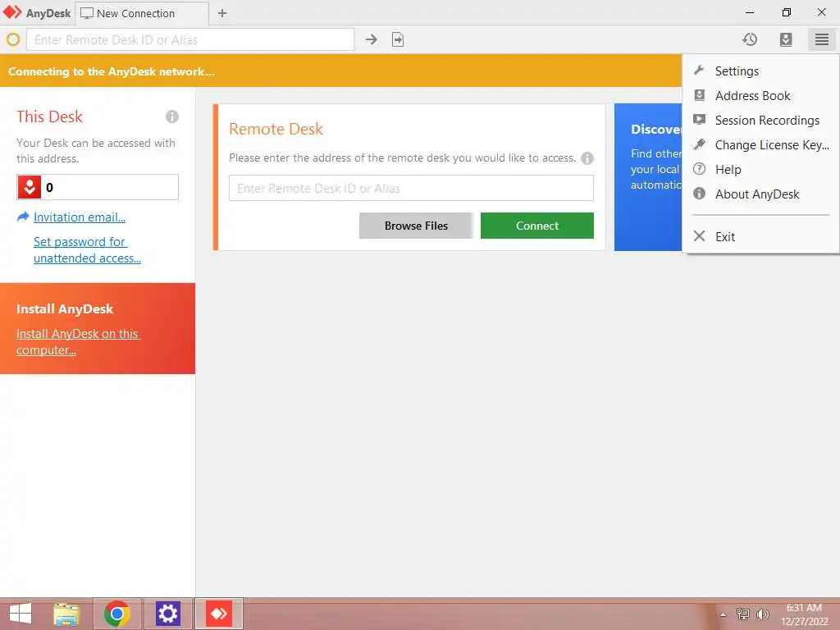
Task: Click the Connecting to AnyDesk network banner
Action: coord(340,71)
